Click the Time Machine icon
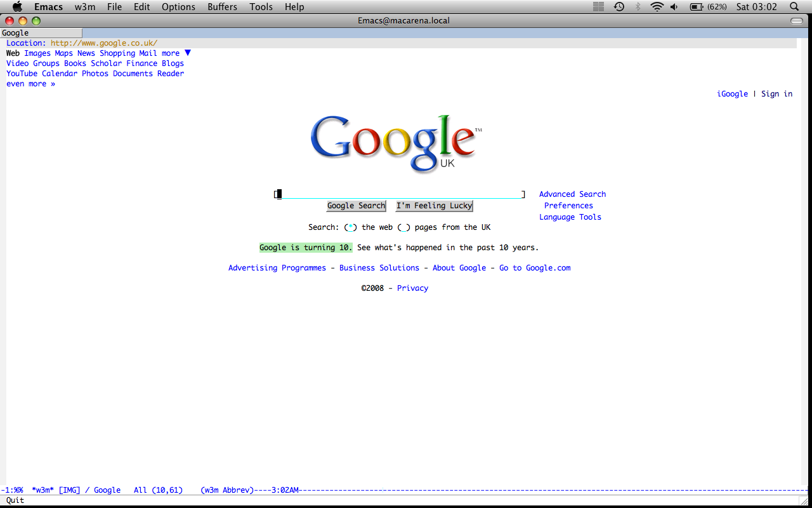This screenshot has width=812, height=508. [x=619, y=6]
